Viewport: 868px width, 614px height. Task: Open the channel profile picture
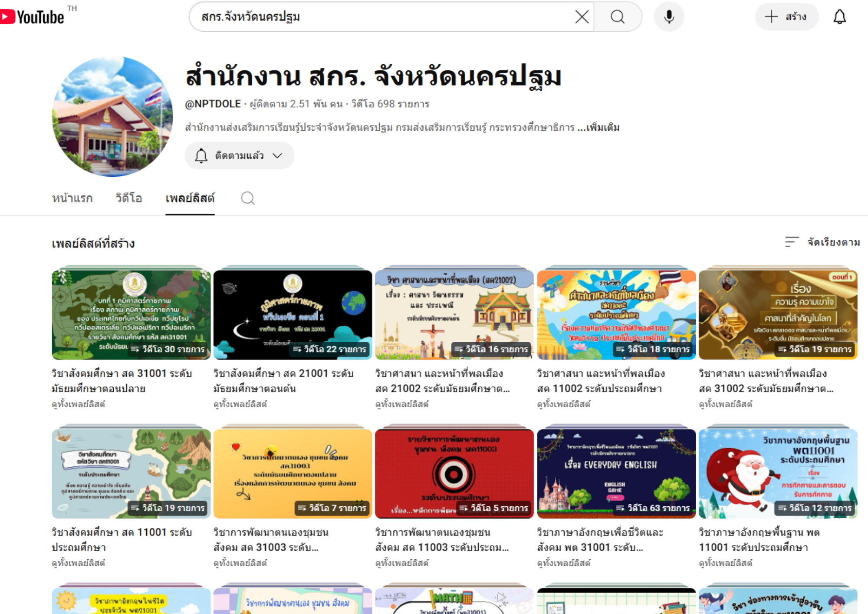click(112, 116)
